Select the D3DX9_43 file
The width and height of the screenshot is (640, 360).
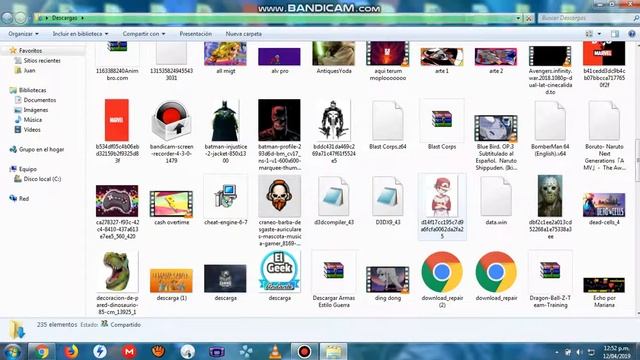tap(387, 200)
